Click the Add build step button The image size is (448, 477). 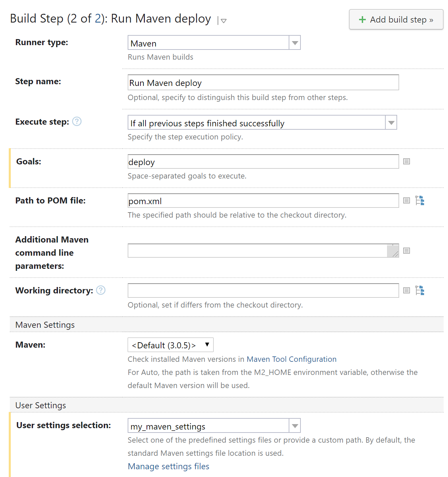coord(396,20)
